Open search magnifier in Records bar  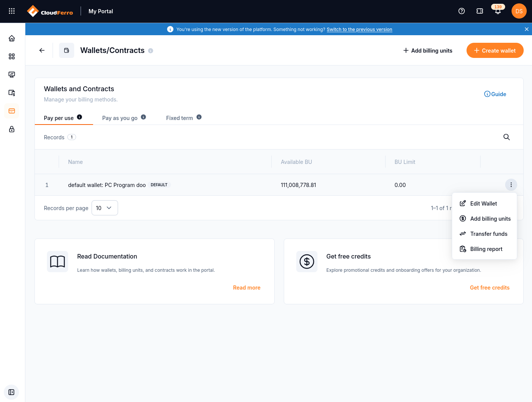click(x=507, y=137)
